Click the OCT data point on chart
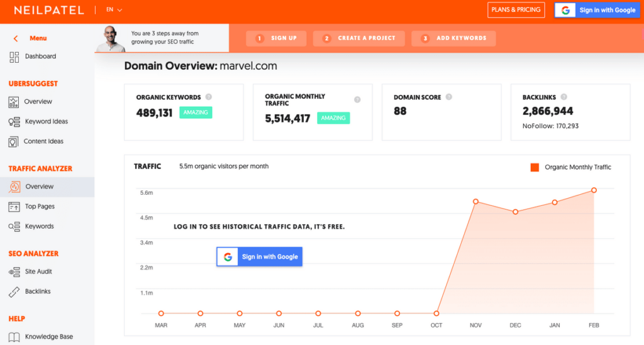This screenshot has width=644, height=345. point(436,314)
